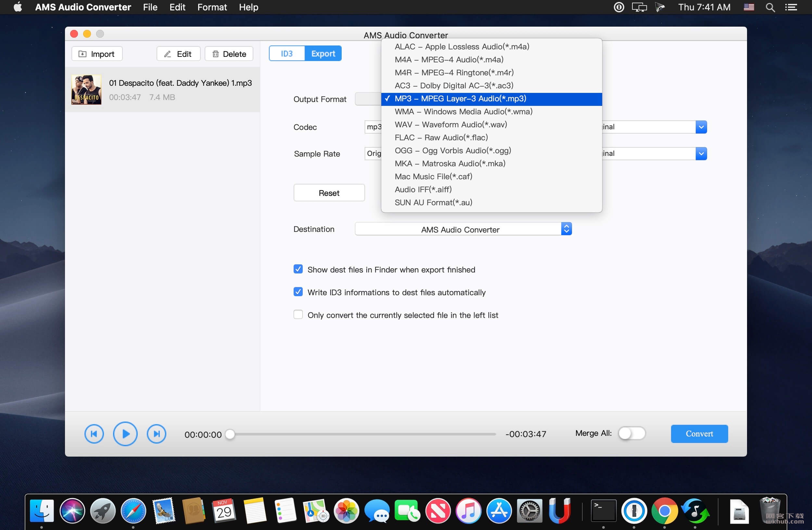Open Spotlight search in menu bar

tap(770, 7)
